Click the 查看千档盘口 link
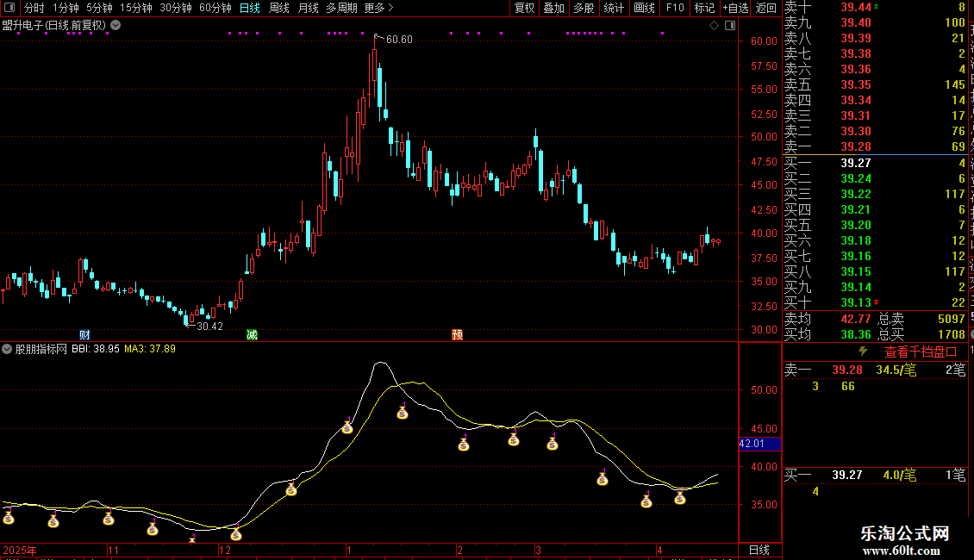Image resolution: width=974 pixels, height=560 pixels. pyautogui.click(x=921, y=352)
